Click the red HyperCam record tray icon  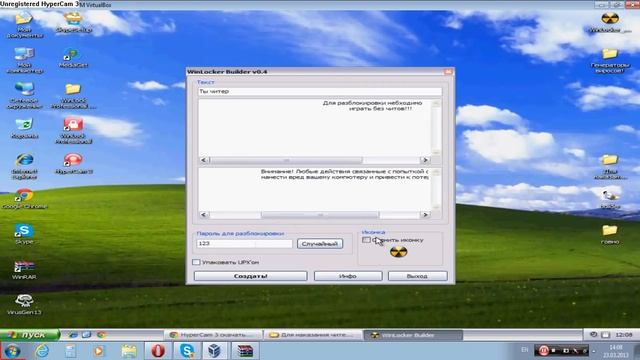[543, 350]
